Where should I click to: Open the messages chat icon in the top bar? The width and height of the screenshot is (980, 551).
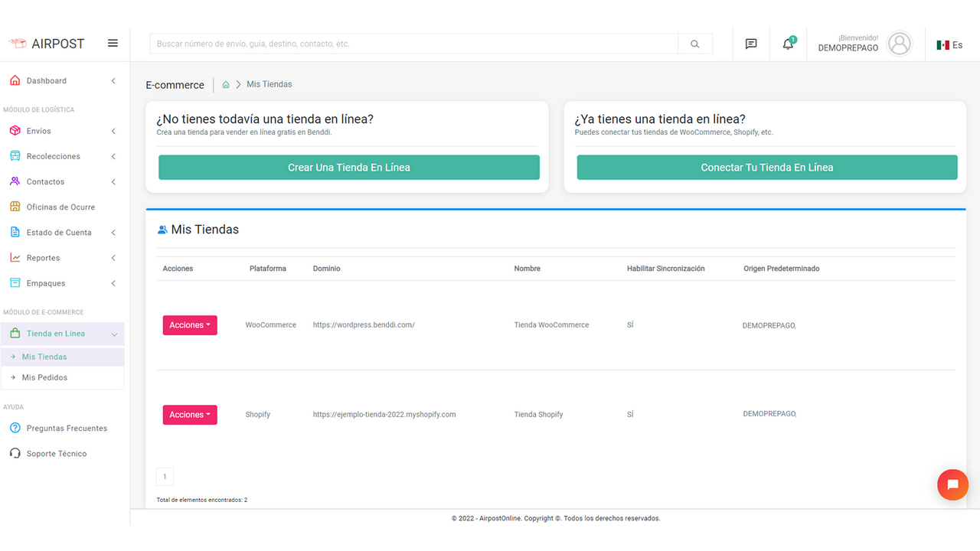(x=751, y=44)
